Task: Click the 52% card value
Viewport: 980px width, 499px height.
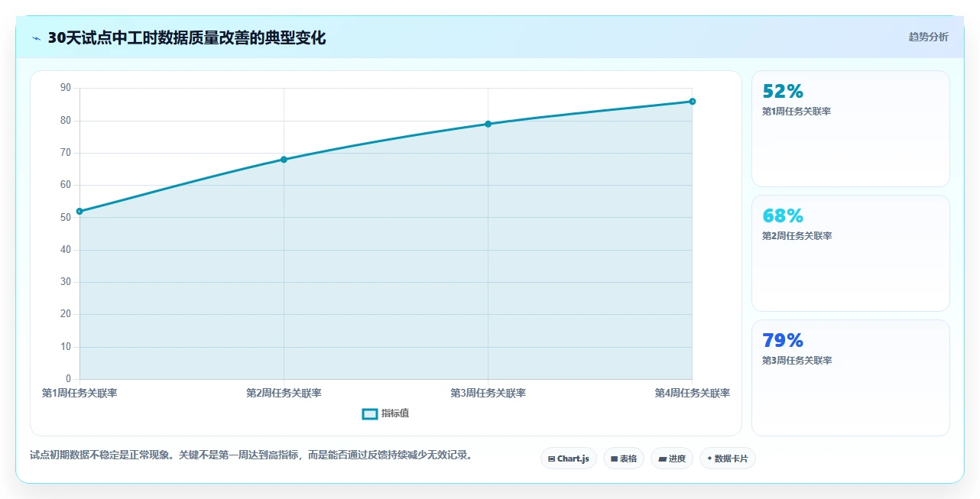Action: 783,92
